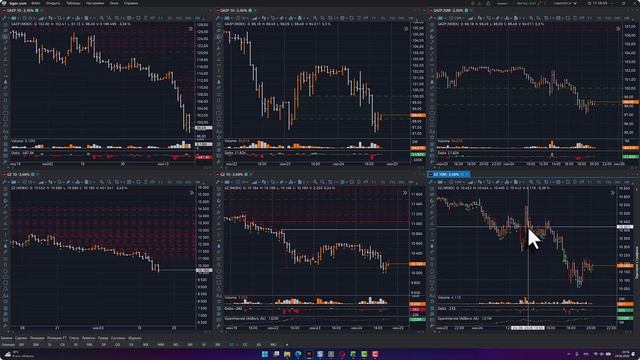
Task: Open the Поиск bottom panel tab
Action: click(x=103, y=338)
